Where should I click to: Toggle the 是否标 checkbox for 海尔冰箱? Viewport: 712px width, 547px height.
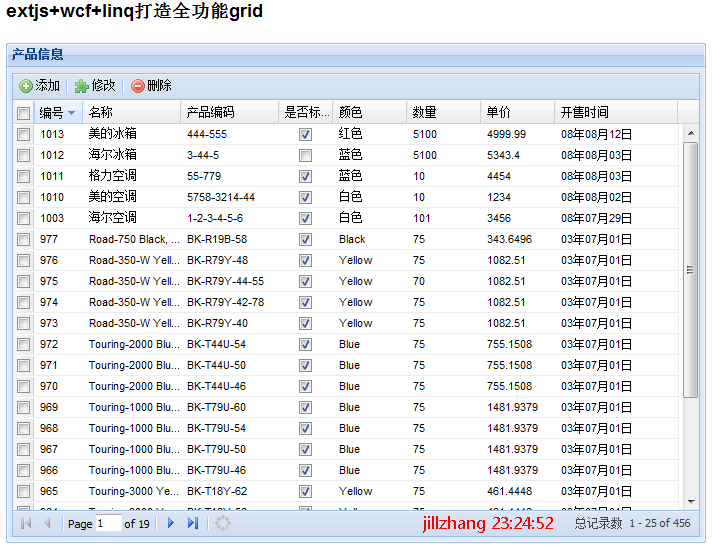click(305, 155)
